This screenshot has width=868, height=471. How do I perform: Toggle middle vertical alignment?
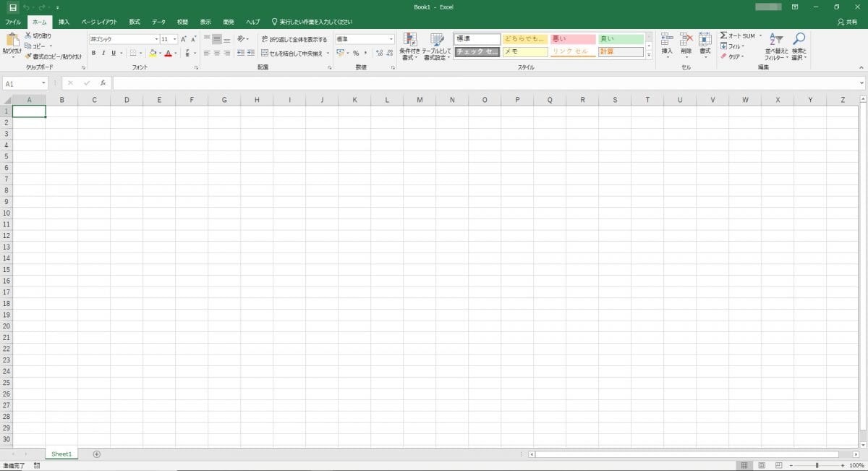(217, 39)
